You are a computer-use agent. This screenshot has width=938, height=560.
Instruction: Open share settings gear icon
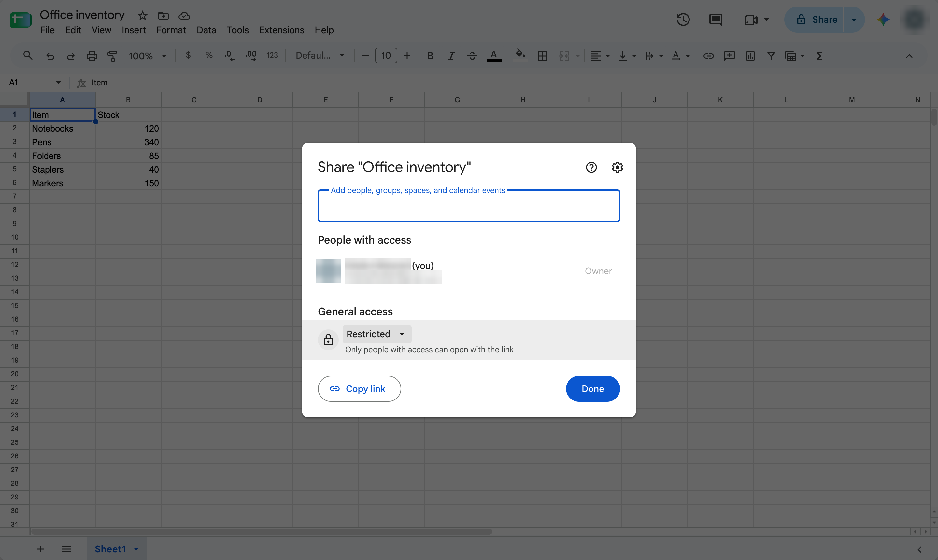point(617,167)
